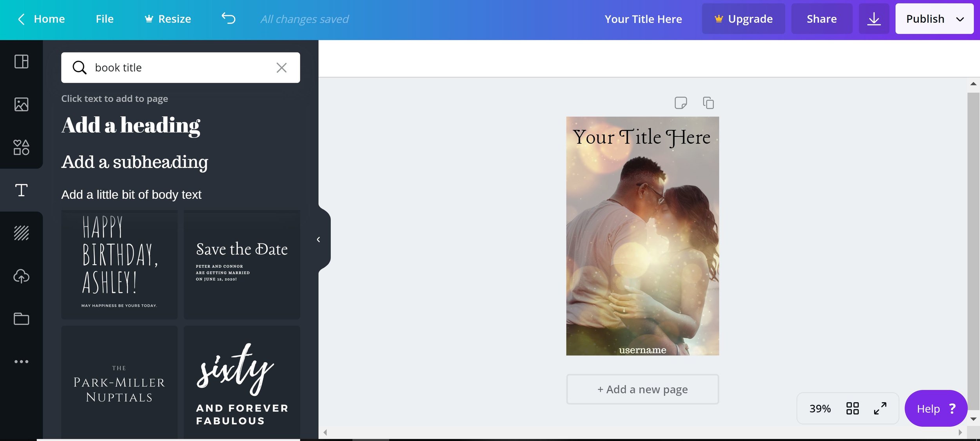
Task: Click Add a new page
Action: [642, 389]
